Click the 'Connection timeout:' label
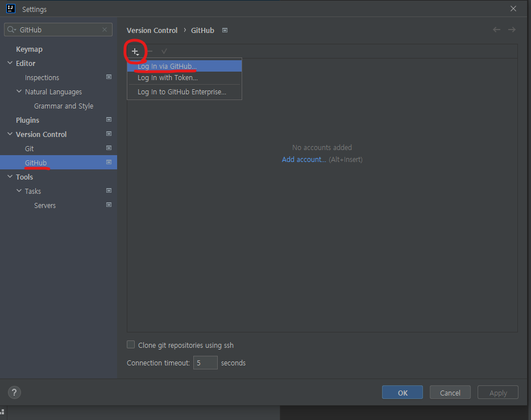531x420 pixels. (158, 363)
